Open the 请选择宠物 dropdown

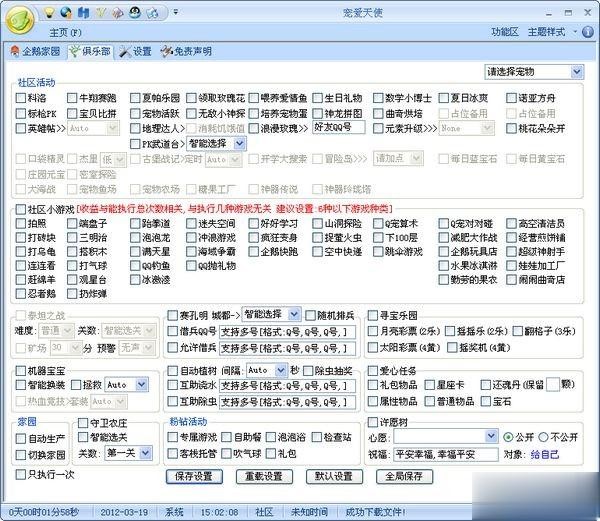point(533,72)
